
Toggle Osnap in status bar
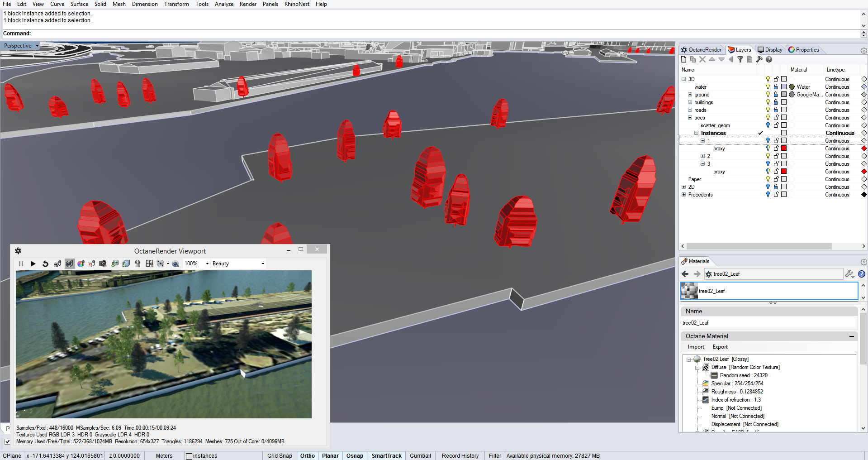355,456
